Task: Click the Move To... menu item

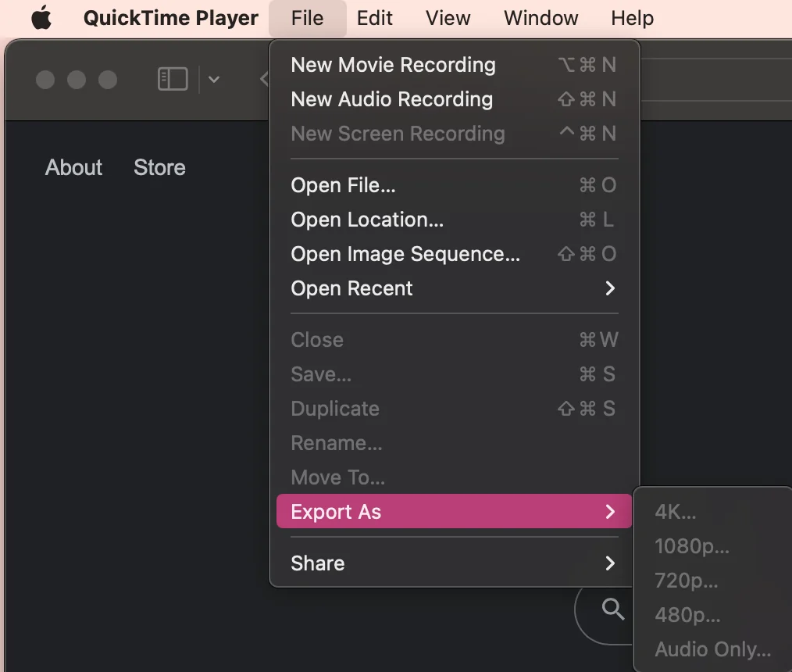Action: coord(454,477)
